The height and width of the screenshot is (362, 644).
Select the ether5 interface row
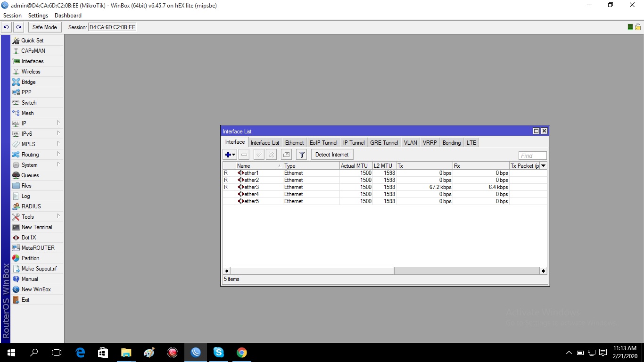pyautogui.click(x=385, y=201)
